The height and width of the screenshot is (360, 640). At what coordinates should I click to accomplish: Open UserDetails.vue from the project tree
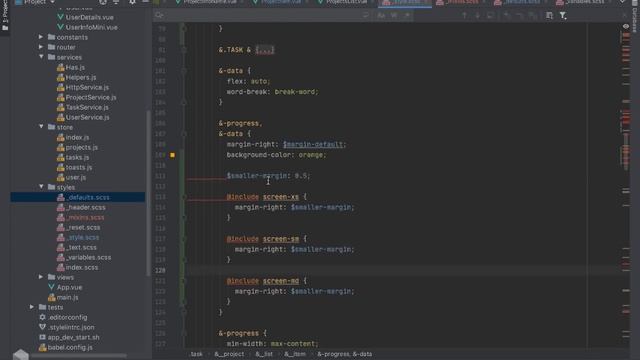89,18
